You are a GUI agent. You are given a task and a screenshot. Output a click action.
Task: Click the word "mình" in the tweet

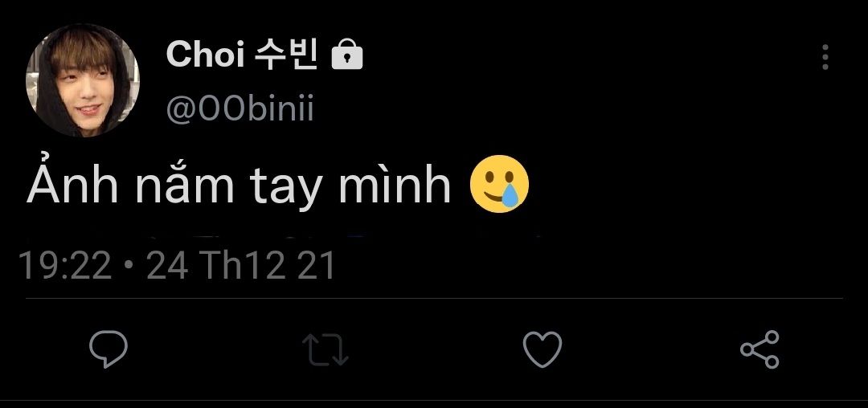pyautogui.click(x=395, y=186)
